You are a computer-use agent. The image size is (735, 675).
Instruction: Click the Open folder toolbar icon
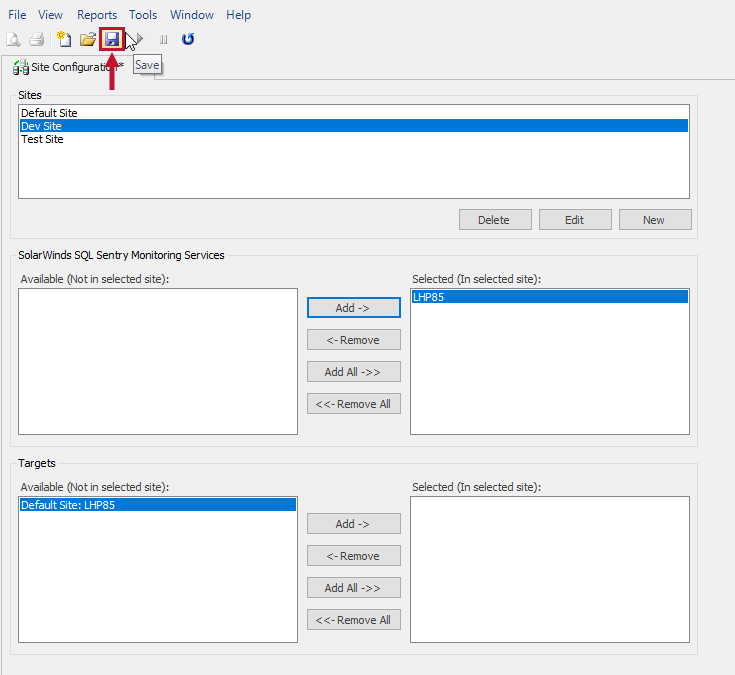[88, 39]
